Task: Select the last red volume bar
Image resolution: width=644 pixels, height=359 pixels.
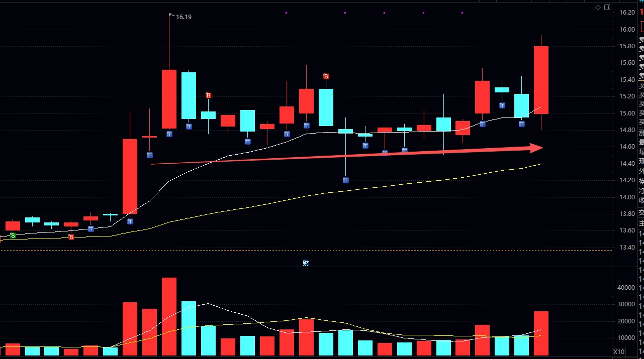Action: click(541, 333)
